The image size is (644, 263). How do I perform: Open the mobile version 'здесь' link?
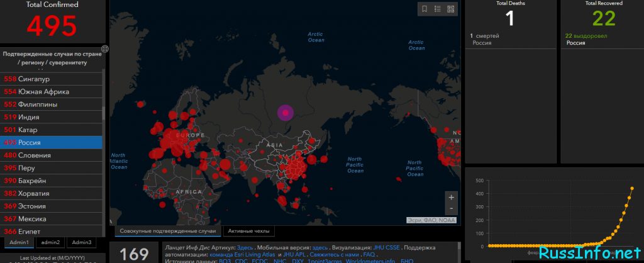pyautogui.click(x=320, y=248)
